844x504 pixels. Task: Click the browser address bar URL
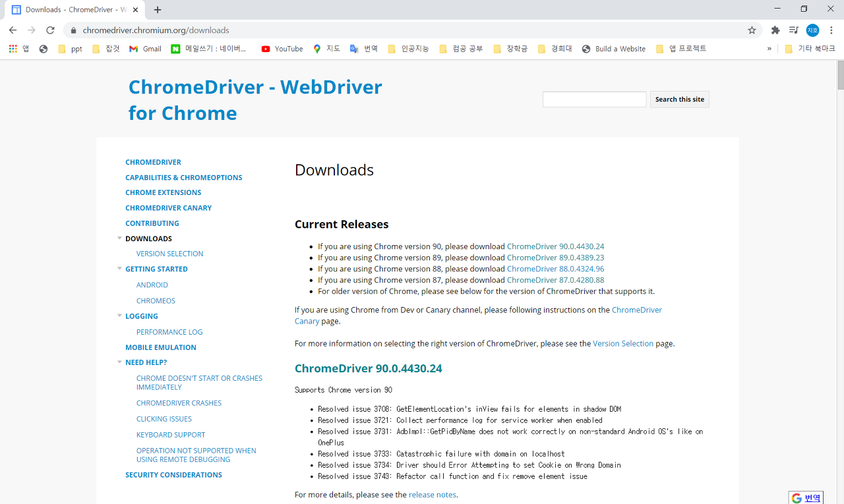click(156, 30)
